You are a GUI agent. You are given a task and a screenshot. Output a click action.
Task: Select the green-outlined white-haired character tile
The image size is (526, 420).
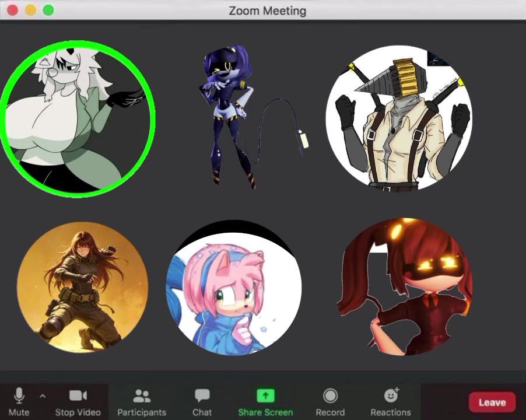(x=78, y=118)
